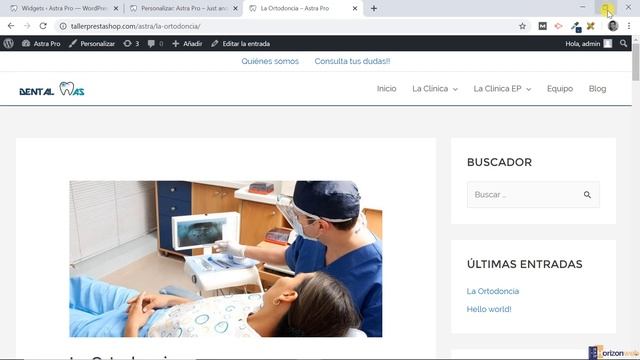Click the browser forward arrow
Image resolution: width=640 pixels, height=360 pixels.
(27, 26)
